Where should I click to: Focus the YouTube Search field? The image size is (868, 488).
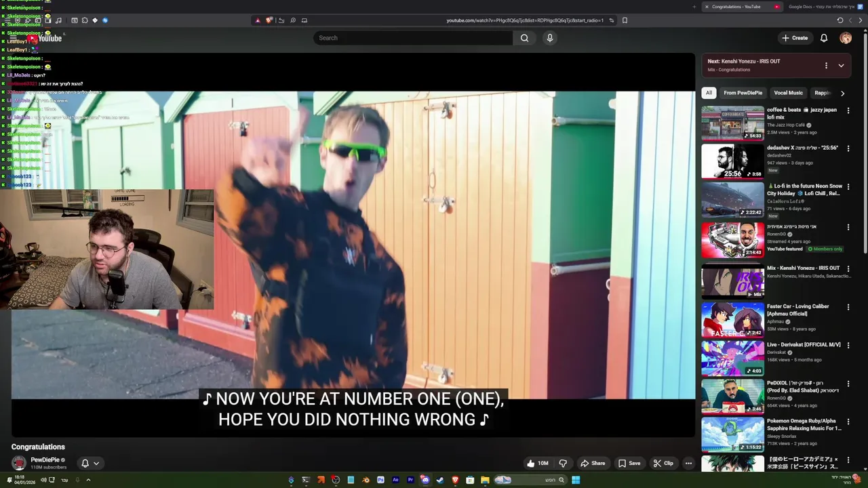tap(413, 38)
